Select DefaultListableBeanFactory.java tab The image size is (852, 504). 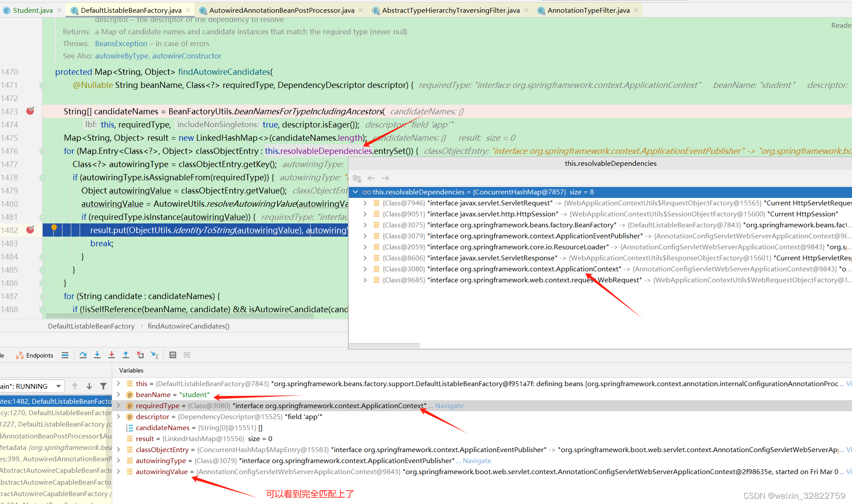(131, 10)
